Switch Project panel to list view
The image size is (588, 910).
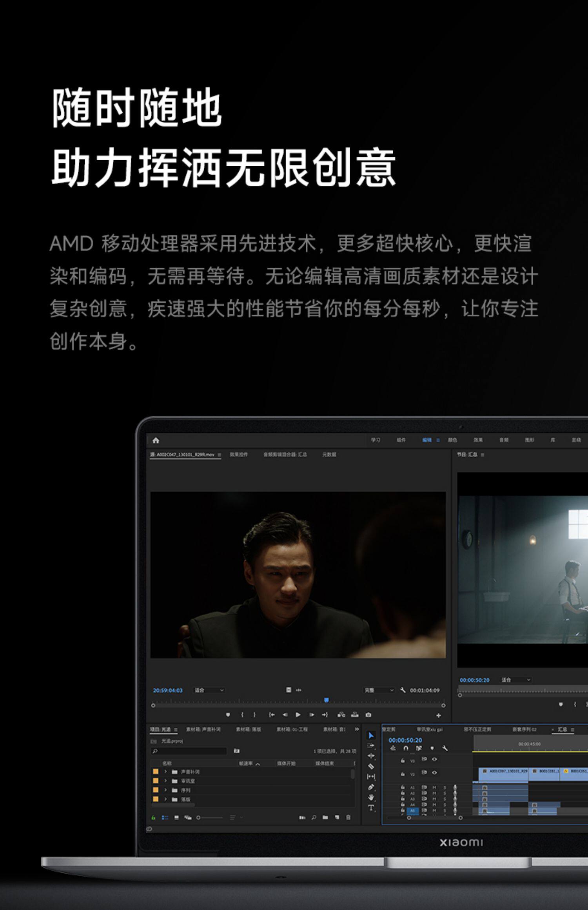165,818
